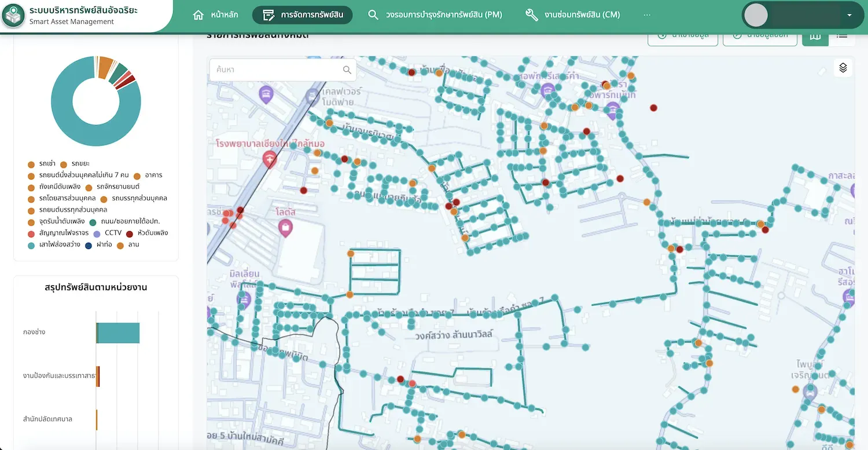Open the map layers control
Image resolution: width=868 pixels, height=450 pixels.
pos(843,68)
